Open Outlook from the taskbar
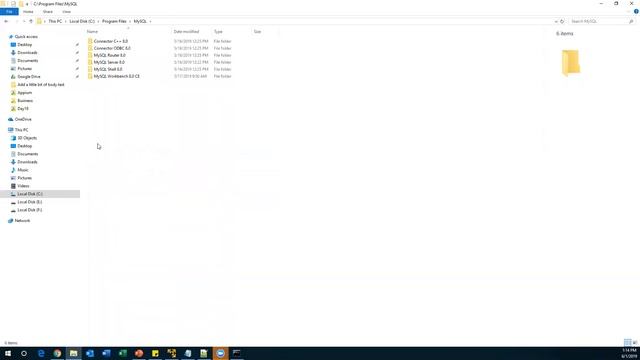This screenshot has height=360, width=640. [x=90, y=353]
